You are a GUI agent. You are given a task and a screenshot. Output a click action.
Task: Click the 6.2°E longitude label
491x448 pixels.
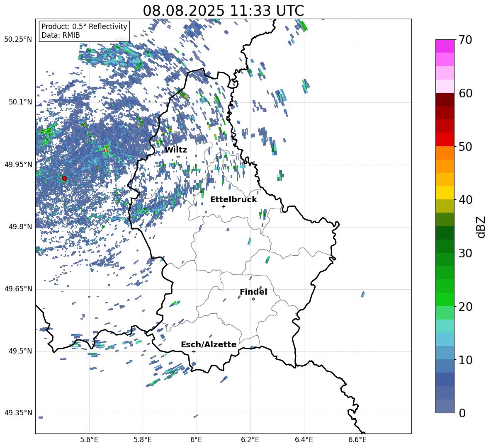(250, 440)
